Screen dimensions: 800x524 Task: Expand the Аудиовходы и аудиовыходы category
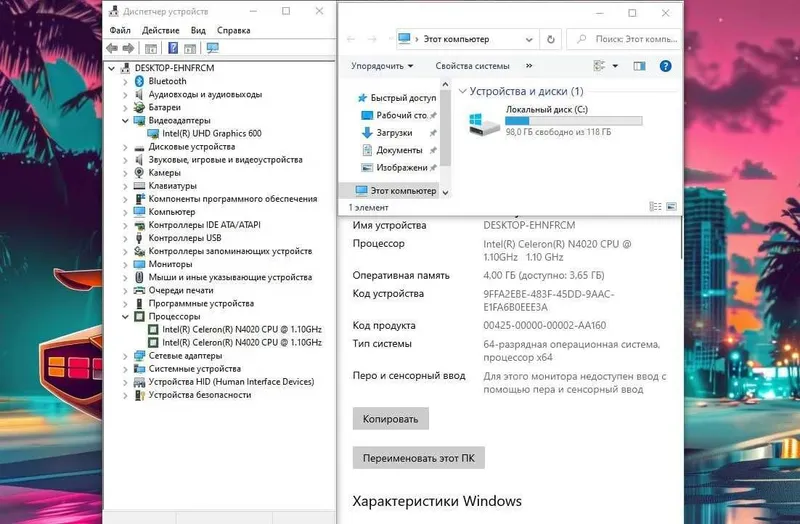[125, 94]
